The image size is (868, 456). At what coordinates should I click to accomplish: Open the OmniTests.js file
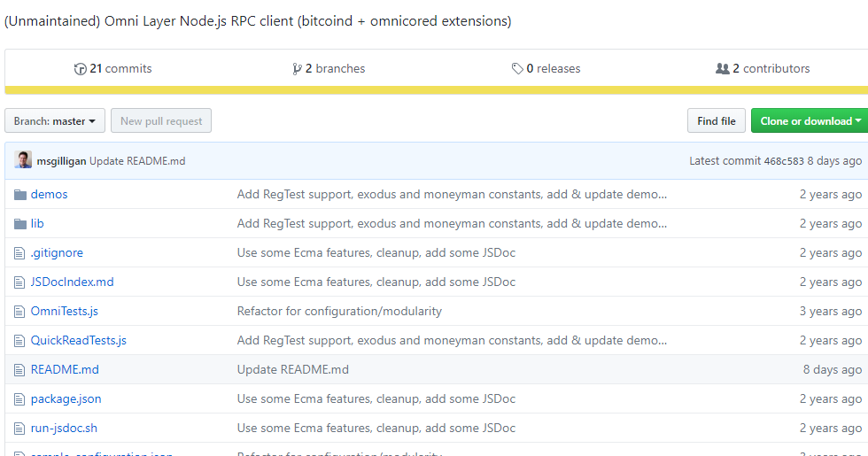pos(64,311)
